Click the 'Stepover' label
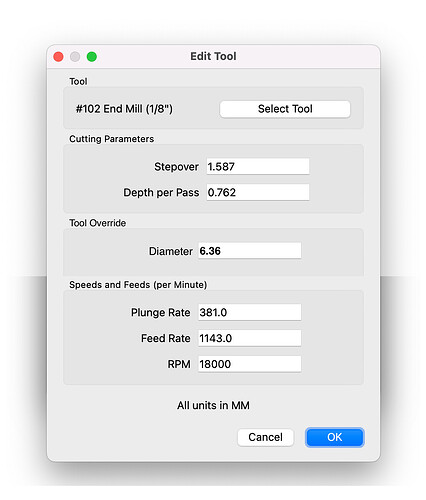The height and width of the screenshot is (500, 426). (x=176, y=167)
